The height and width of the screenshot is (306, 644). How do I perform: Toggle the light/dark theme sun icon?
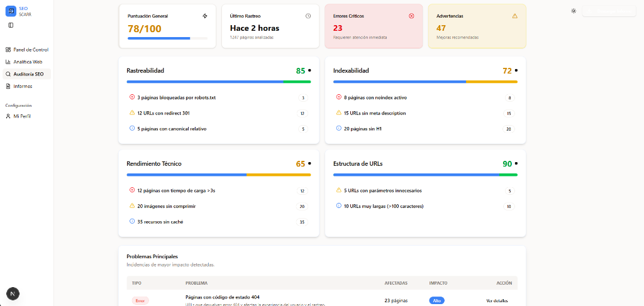click(574, 11)
